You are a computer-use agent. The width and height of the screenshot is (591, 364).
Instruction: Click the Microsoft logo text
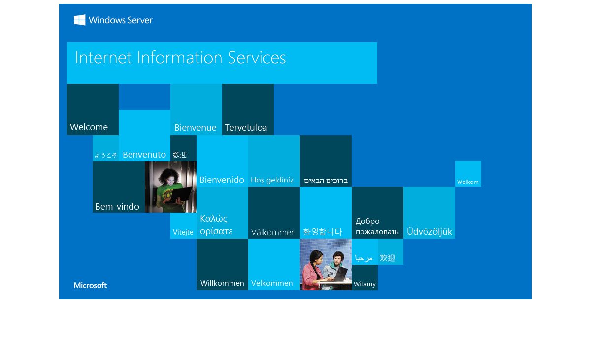point(91,285)
